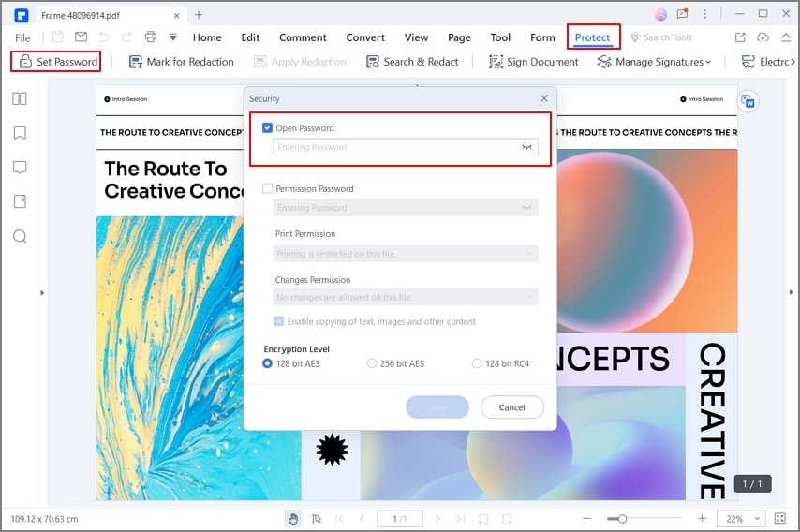The height and width of the screenshot is (532, 800).
Task: Close the Frame 48096914.pdf tab
Action: coord(176,16)
